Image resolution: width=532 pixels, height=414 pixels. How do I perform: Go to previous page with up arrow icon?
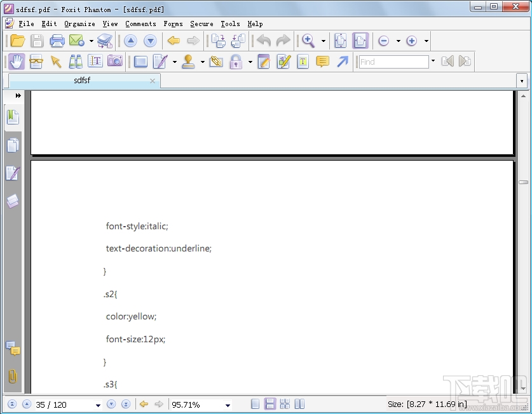131,41
